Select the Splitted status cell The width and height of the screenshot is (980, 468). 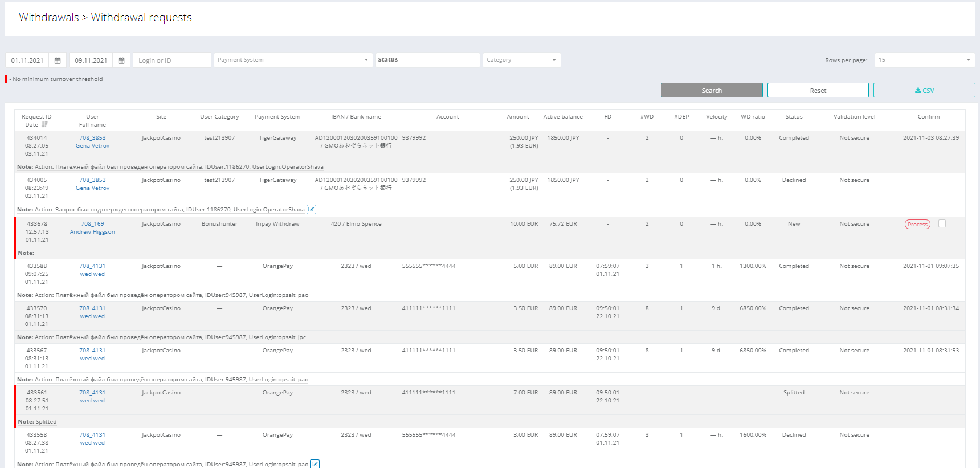point(794,393)
